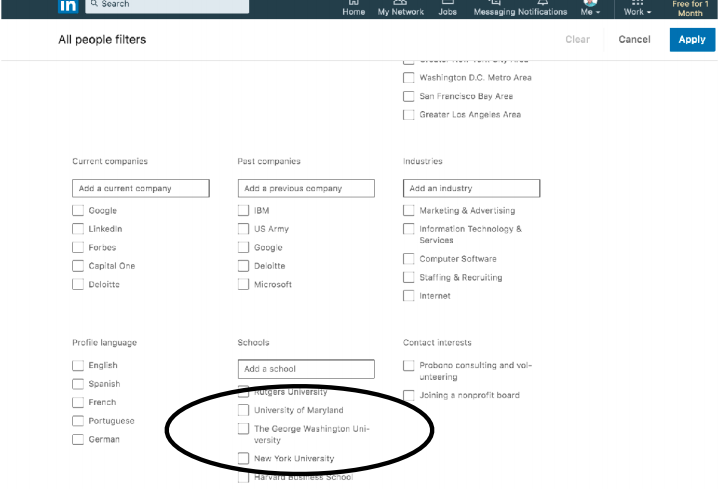The height and width of the screenshot is (489, 720).
Task: Check Probono consulting and volunteering
Action: [409, 365]
